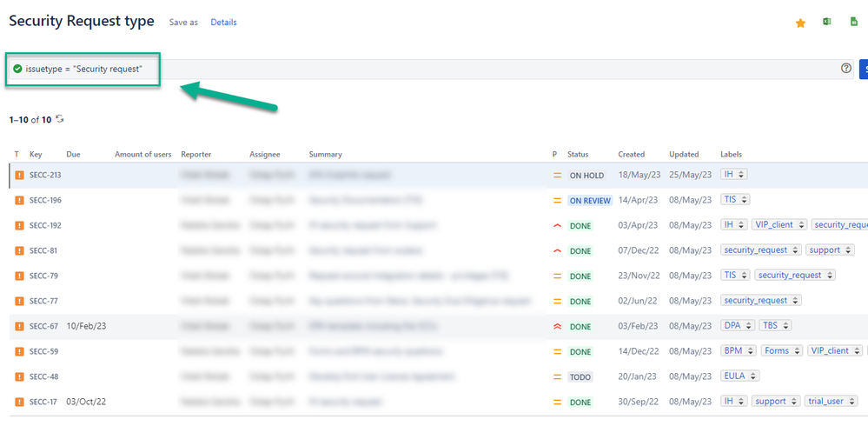Export results to Excel icon
868x426 pixels.
(826, 22)
